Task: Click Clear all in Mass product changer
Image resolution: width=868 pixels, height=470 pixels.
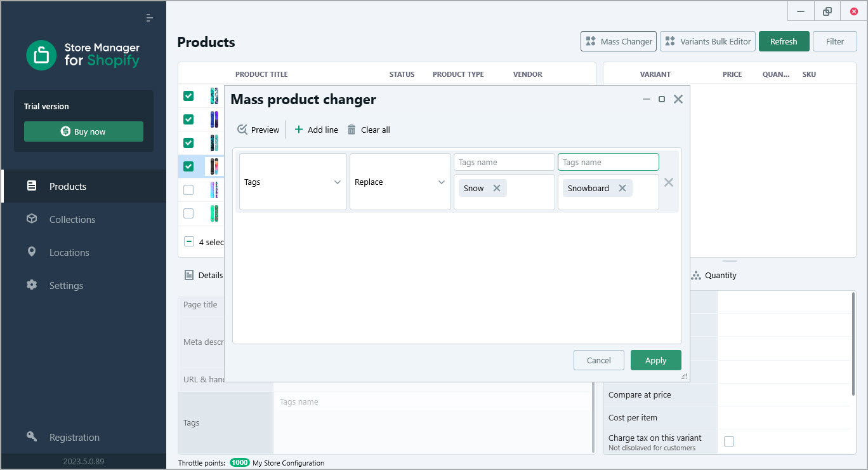Action: [369, 130]
